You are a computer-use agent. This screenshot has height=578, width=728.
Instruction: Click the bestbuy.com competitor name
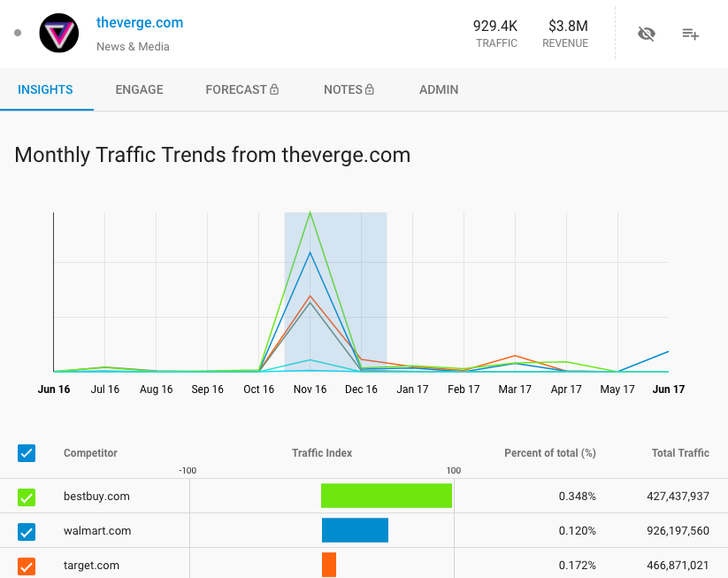96,497
